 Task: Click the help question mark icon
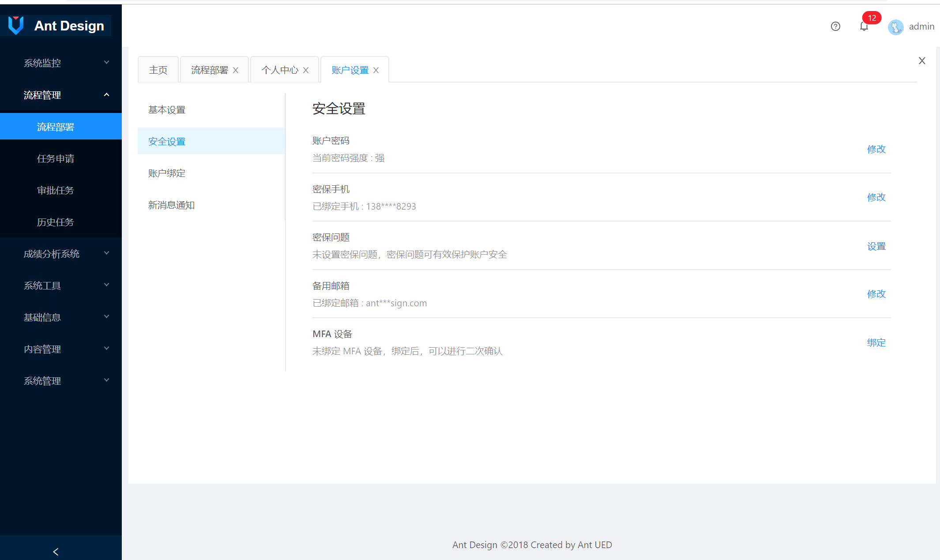[x=835, y=26]
